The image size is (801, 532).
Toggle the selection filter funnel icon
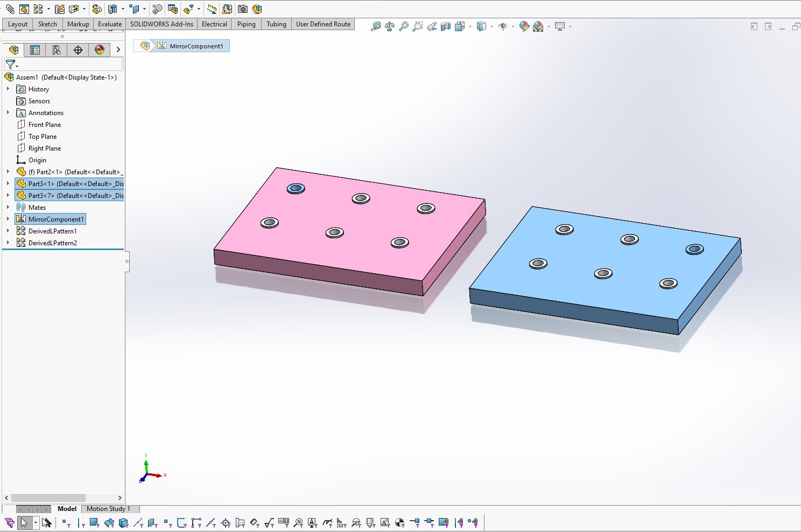point(9,522)
